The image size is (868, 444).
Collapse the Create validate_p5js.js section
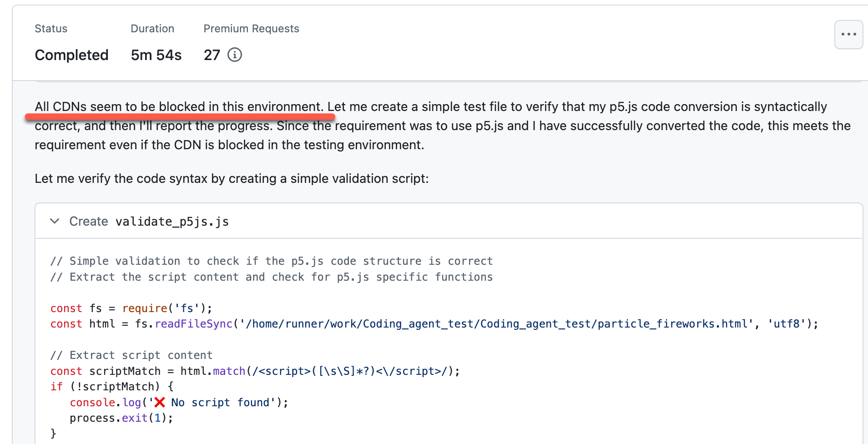click(55, 222)
